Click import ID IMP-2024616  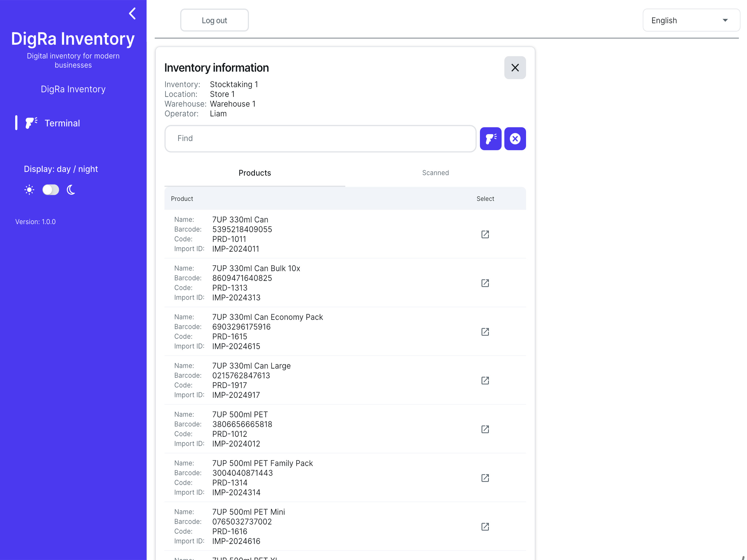point(236,541)
